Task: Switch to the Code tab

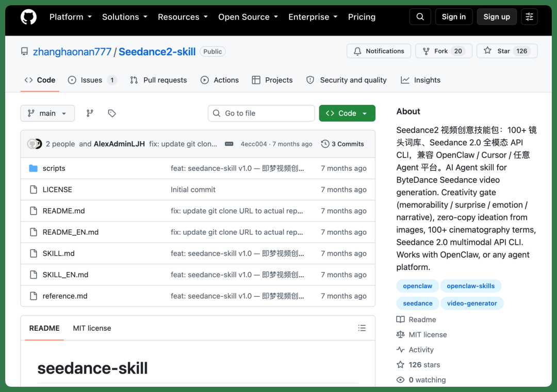Action: coord(40,80)
